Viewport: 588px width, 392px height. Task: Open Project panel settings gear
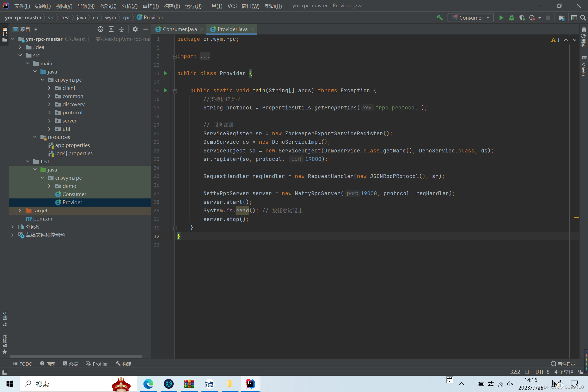click(x=135, y=29)
